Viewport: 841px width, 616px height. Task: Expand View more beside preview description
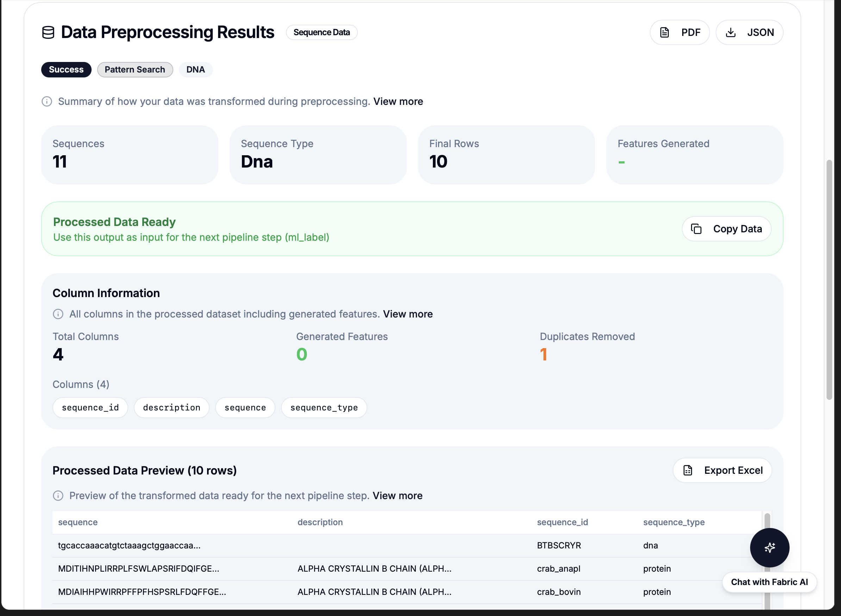(397, 496)
